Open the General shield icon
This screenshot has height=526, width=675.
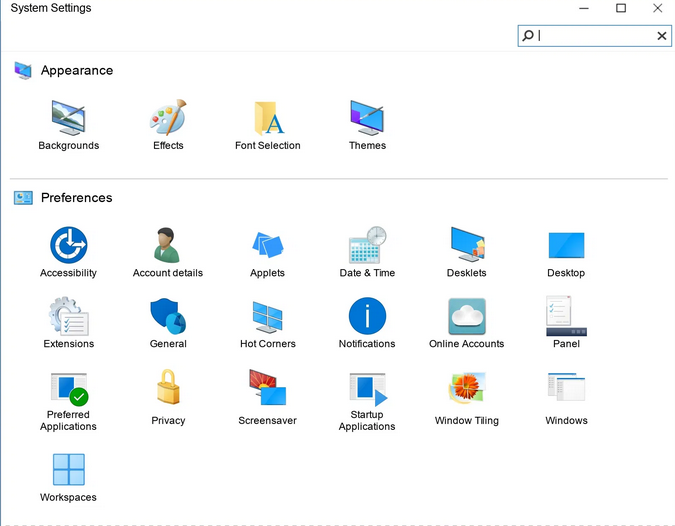click(x=168, y=316)
